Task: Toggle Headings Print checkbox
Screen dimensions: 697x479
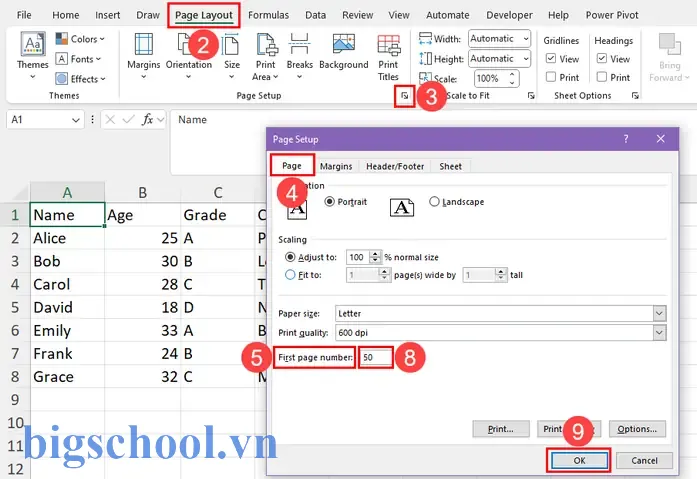Action: click(x=602, y=77)
